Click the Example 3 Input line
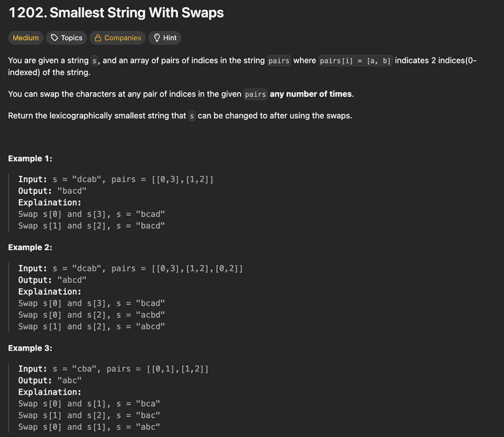Image resolution: width=504 pixels, height=437 pixels. pyautogui.click(x=113, y=368)
